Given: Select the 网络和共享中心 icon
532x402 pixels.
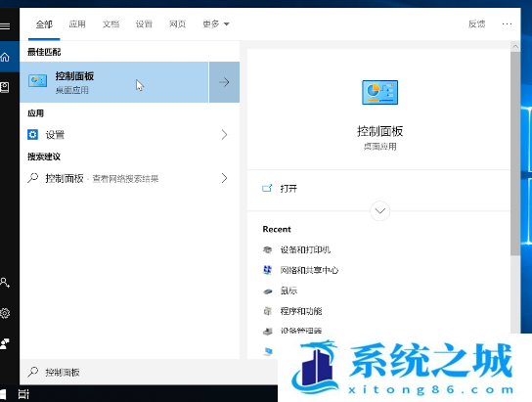Looking at the screenshot, I should [267, 270].
